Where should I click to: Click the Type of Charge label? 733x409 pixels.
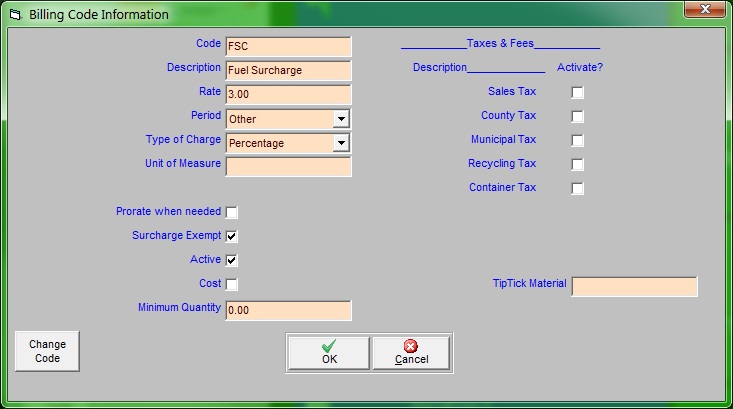183,139
